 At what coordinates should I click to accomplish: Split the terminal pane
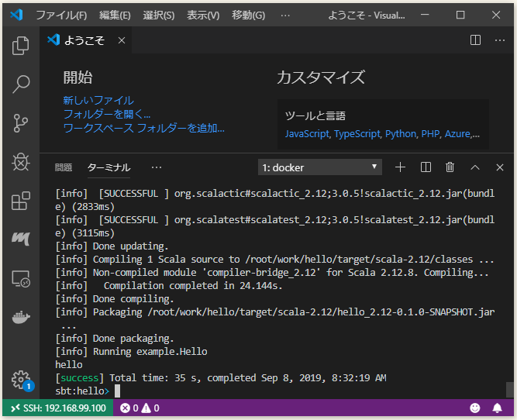[x=426, y=167]
